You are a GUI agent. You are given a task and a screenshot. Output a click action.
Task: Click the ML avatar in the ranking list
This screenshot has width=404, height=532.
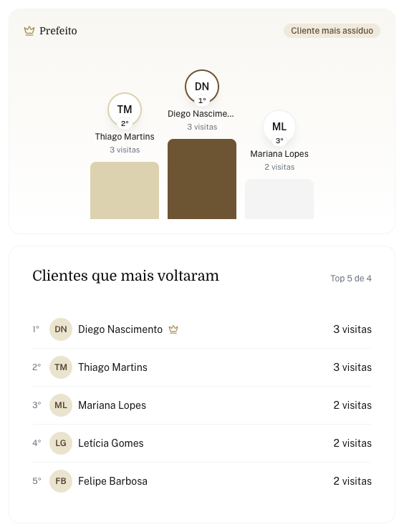(61, 405)
